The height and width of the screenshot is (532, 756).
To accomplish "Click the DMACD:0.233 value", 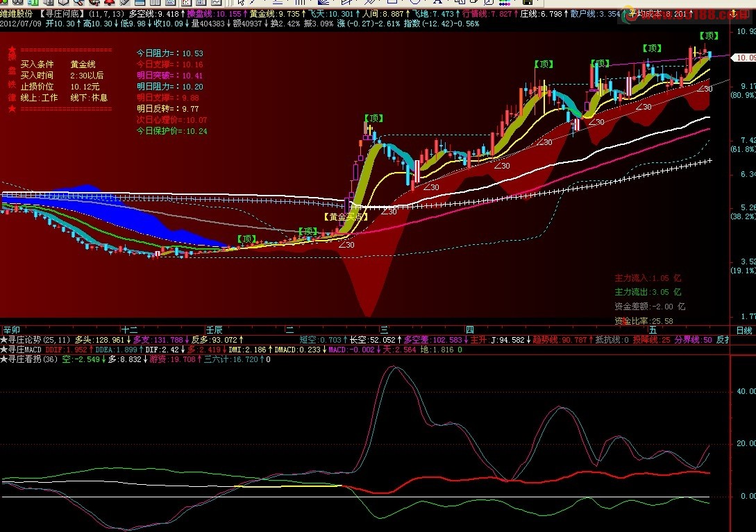I will click(298, 350).
